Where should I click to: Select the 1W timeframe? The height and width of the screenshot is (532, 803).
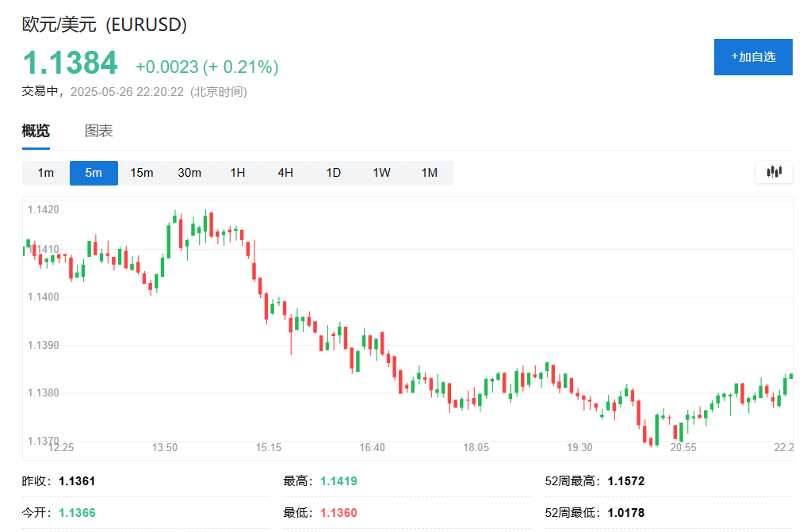(x=381, y=173)
